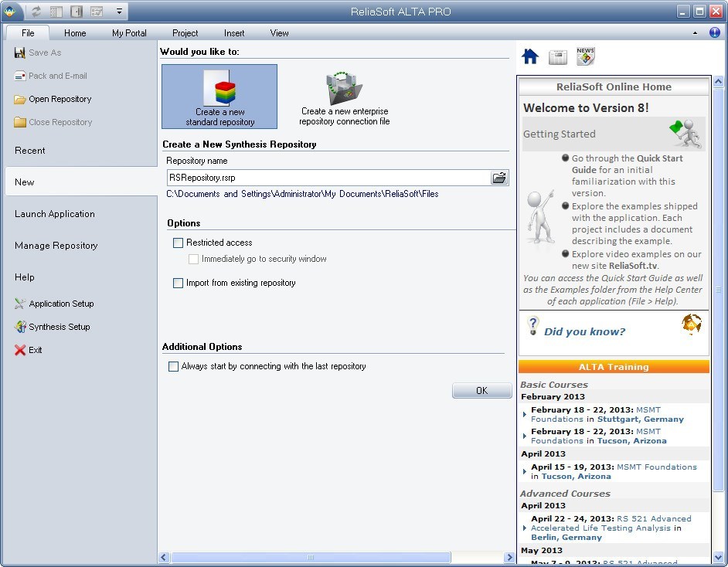Image resolution: width=728 pixels, height=567 pixels.
Task: Toggle Always start by connecting with last repository
Action: (173, 367)
